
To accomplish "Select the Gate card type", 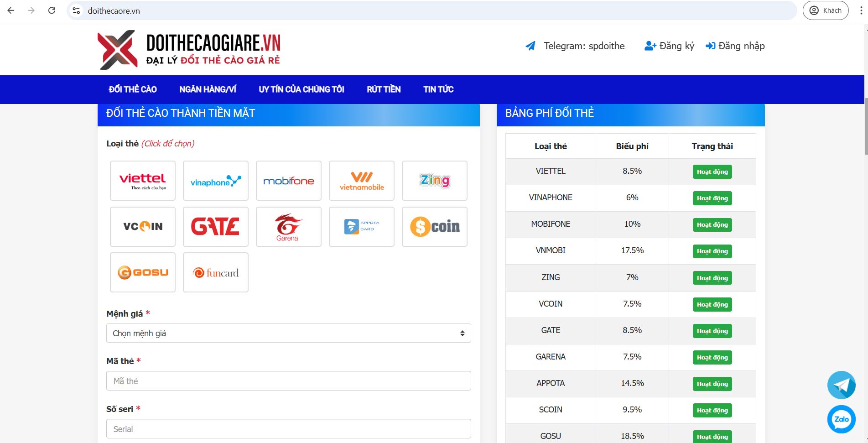I will [x=216, y=227].
